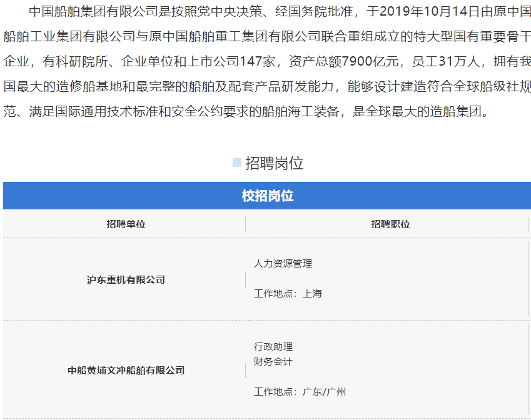
Task: Click the 招聘职位 column header
Action: pyautogui.click(x=390, y=224)
